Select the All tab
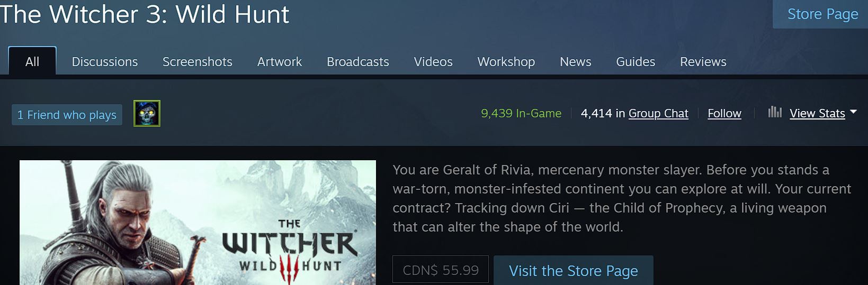Screen dimensions: 868x285 pyautogui.click(x=32, y=61)
